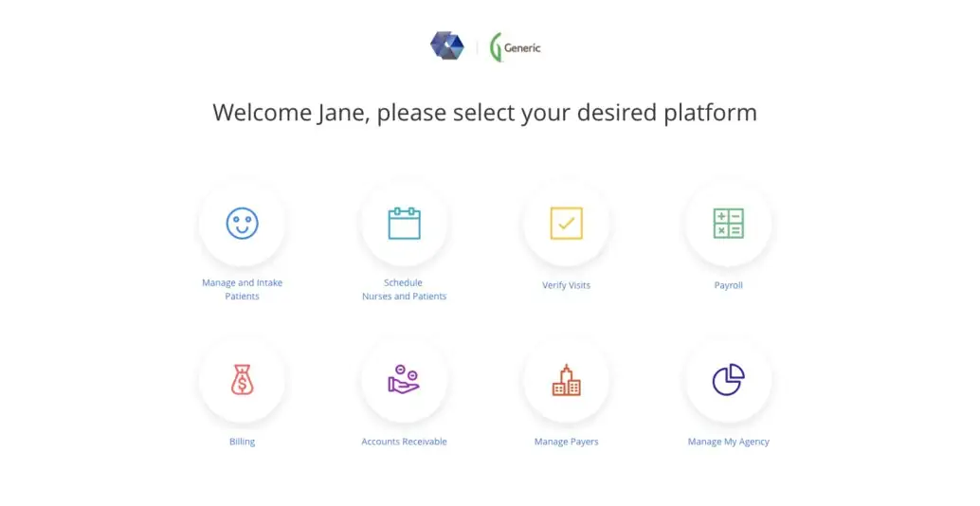Image resolution: width=980 pixels, height=506 pixels.
Task: Click the orange building Manage Payers icon
Action: (x=566, y=380)
